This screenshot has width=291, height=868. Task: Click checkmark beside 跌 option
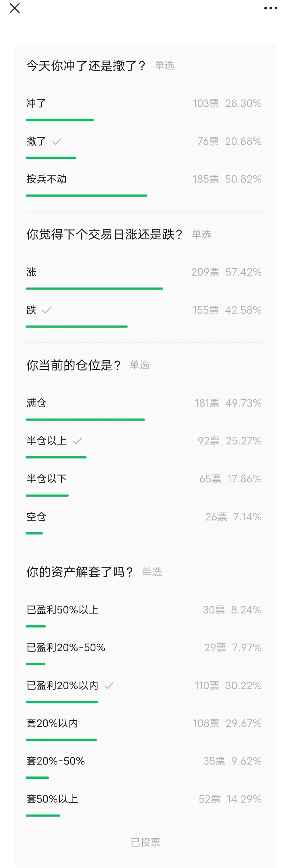click(47, 310)
